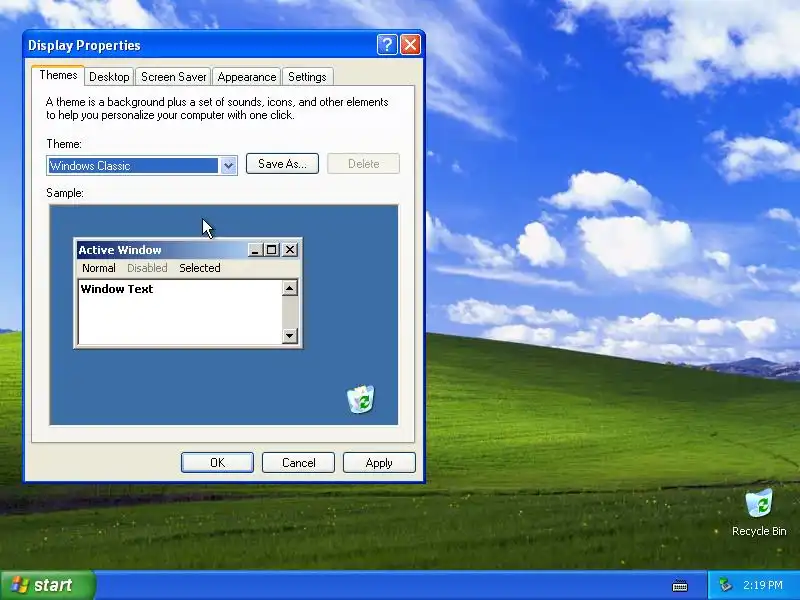
Task: Expand the Theme dropdown arrow
Action: [x=228, y=166]
